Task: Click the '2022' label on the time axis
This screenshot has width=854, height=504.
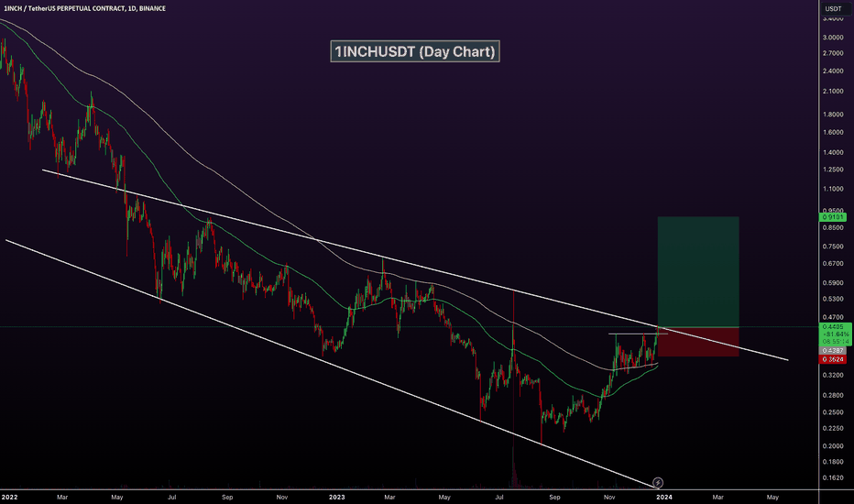Action: point(9,497)
